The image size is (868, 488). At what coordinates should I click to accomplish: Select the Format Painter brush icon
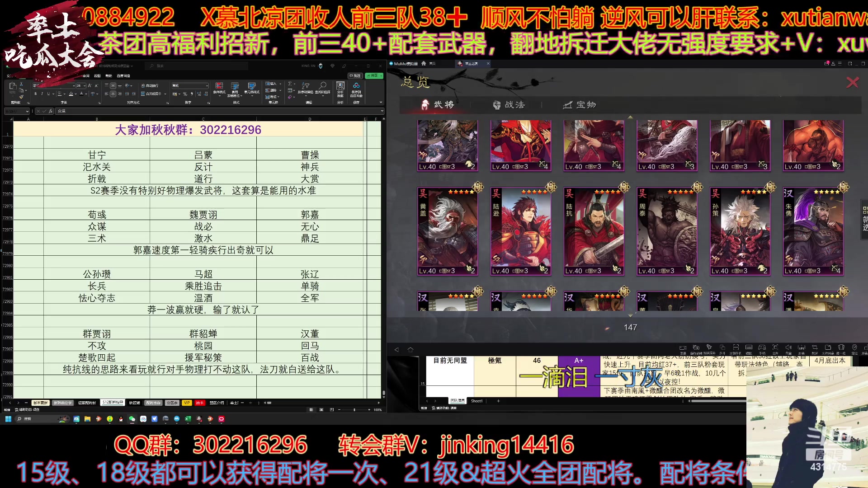21,97
